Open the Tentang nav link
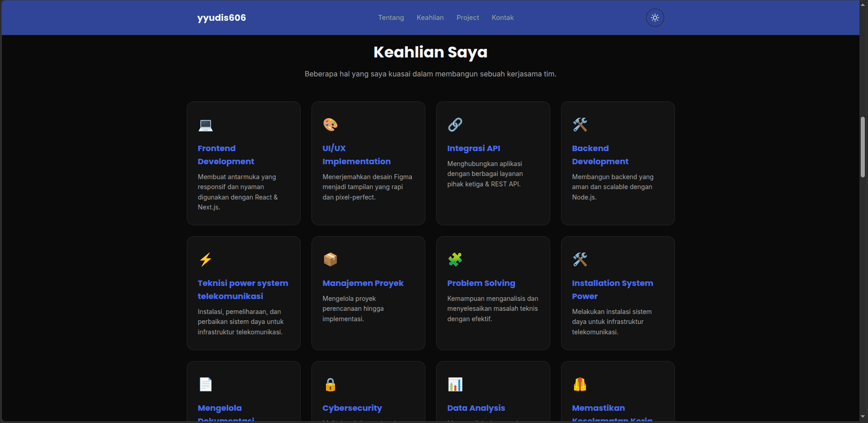Image resolution: width=868 pixels, height=423 pixels. 391,18
